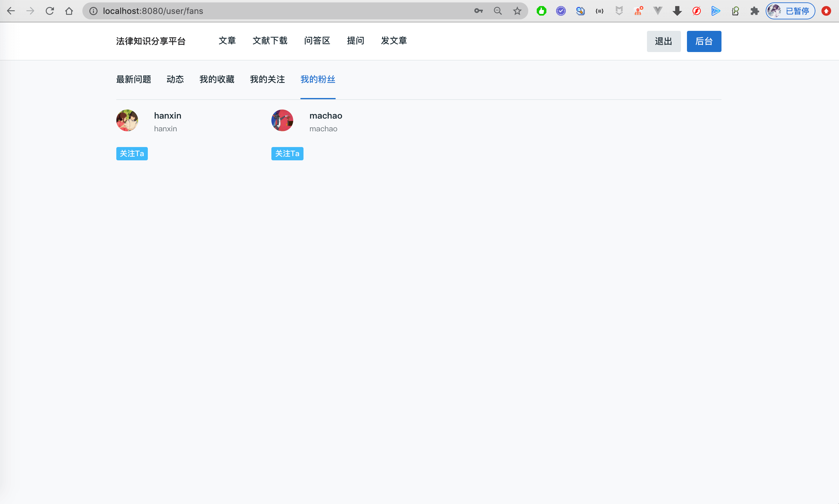The height and width of the screenshot is (504, 839).
Task: Click the blue 后台 button
Action: [x=704, y=41]
